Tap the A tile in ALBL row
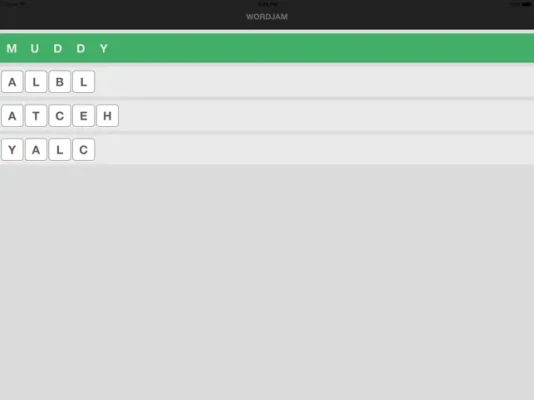This screenshot has width=534, height=400. click(12, 82)
